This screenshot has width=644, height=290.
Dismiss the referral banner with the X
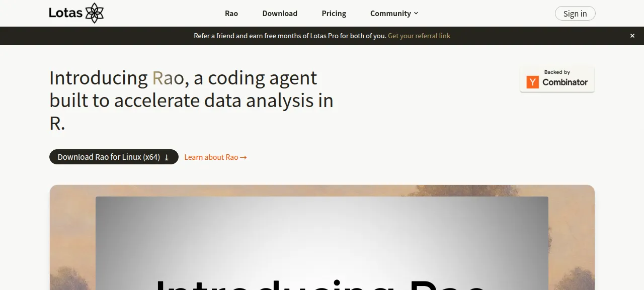pyautogui.click(x=632, y=36)
